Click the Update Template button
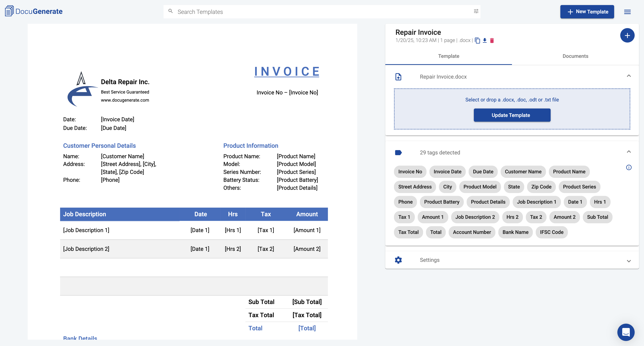This screenshot has height=346, width=644. point(512,115)
